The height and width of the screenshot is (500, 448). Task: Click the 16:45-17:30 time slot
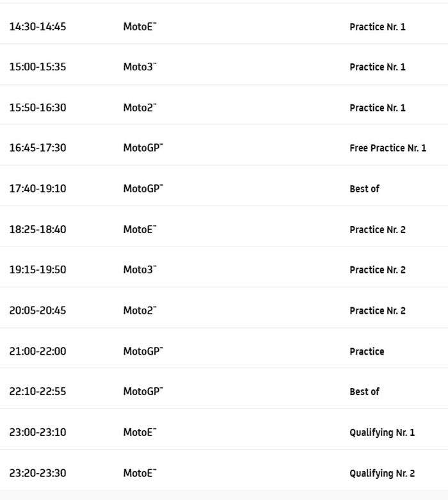pyautogui.click(x=37, y=148)
